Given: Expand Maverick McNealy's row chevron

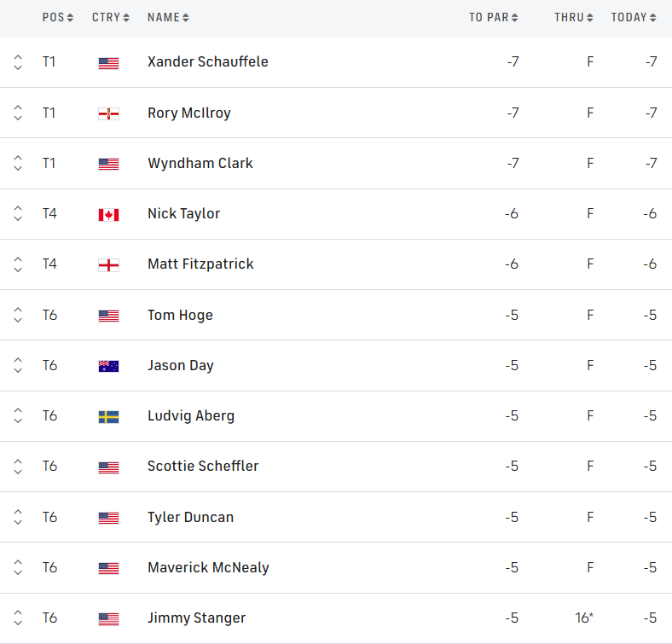Looking at the screenshot, I should pos(18,567).
